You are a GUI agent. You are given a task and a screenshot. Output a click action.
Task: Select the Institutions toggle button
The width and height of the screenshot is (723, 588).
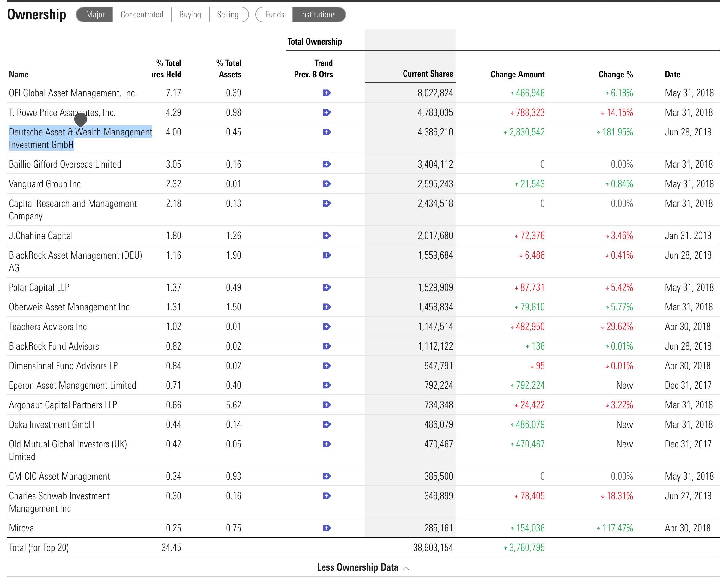click(318, 15)
